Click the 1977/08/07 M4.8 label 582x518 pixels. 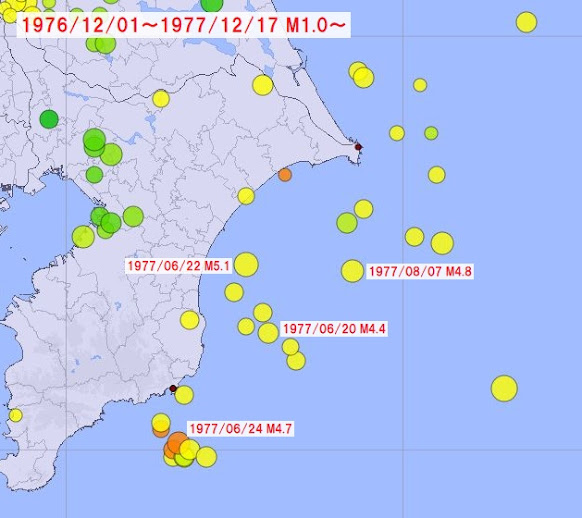420,271
